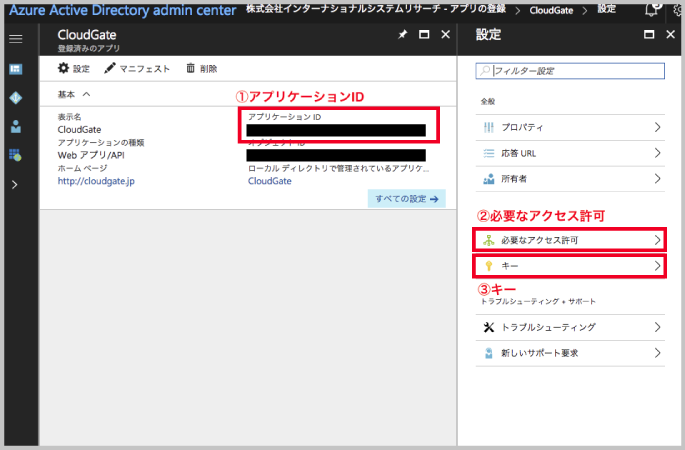Click chevron on 必要なアクセス許可 row

tap(657, 240)
